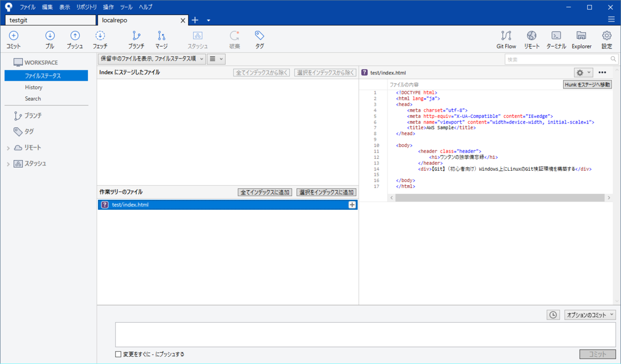Click 全てインデックスから除く button
Image resolution: width=621 pixels, height=364 pixels.
tap(262, 72)
